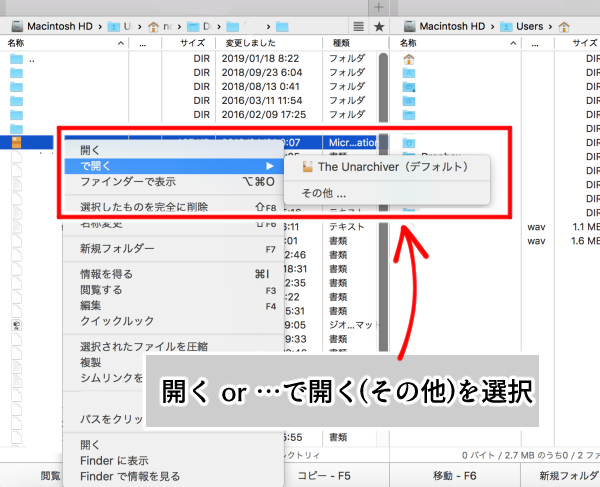Choose Finder に表示 in the context menu
Image resolution: width=600 pixels, height=487 pixels.
click(x=174, y=461)
